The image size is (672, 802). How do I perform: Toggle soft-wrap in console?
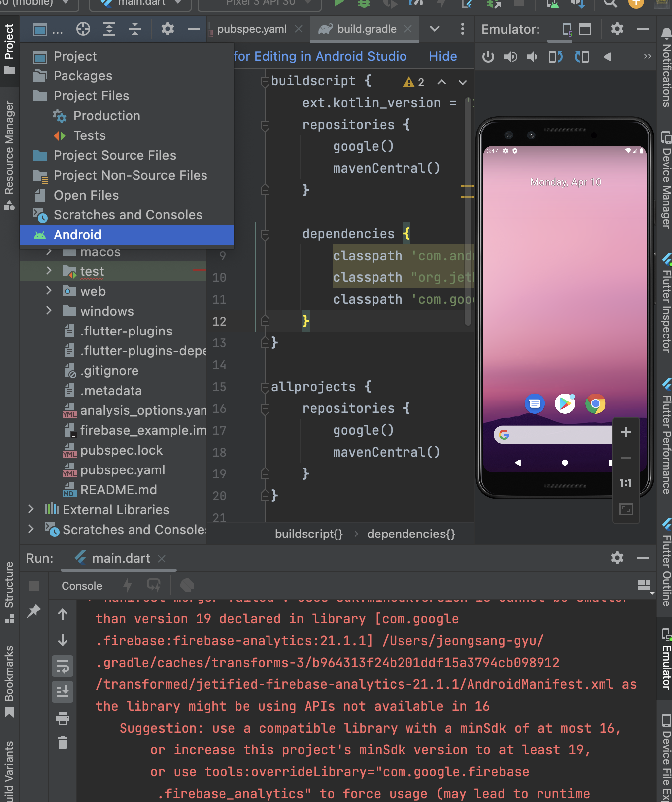63,667
